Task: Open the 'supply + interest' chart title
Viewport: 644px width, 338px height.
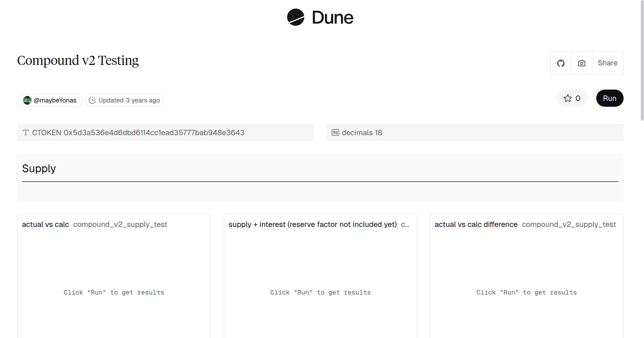Action: tap(312, 225)
